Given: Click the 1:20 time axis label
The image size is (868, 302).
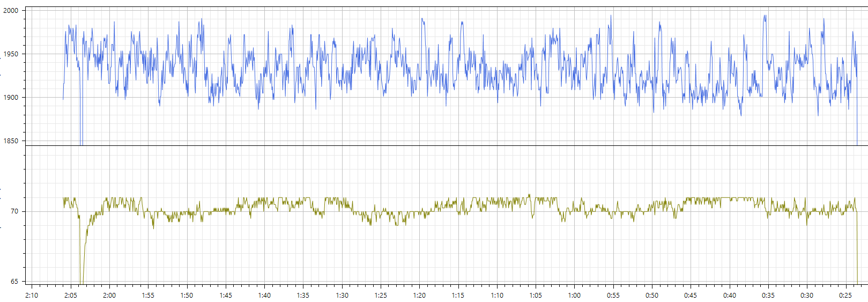Looking at the screenshot, I should pyautogui.click(x=419, y=296).
